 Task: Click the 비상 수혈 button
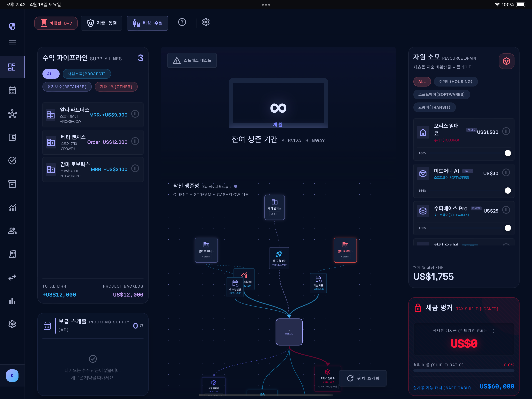coord(147,23)
